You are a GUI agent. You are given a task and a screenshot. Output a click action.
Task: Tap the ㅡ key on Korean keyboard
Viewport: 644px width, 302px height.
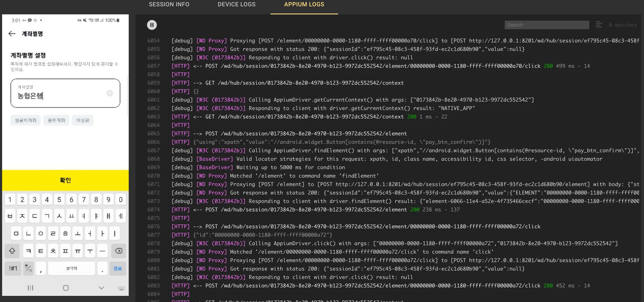(x=102, y=251)
